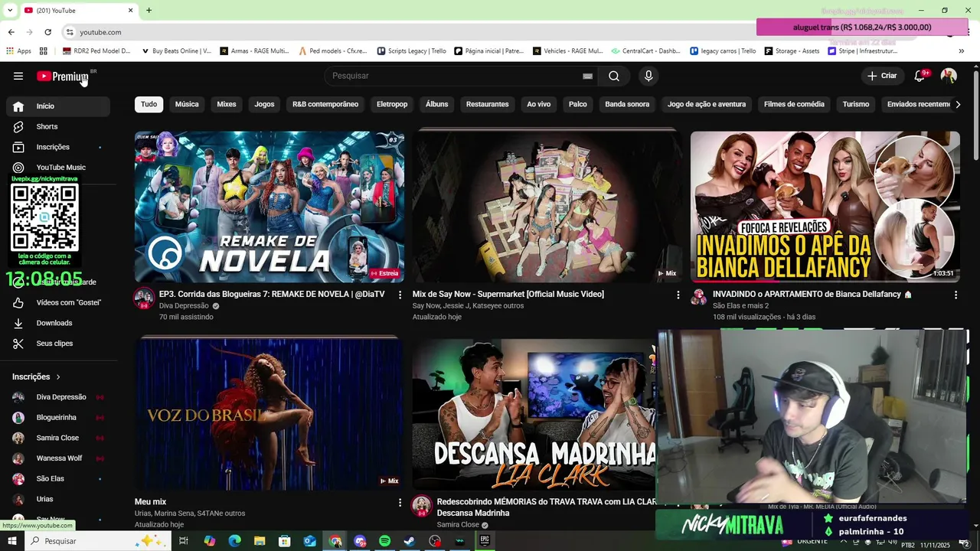Select Jogo de ação e aventura chip
Image resolution: width=980 pixels, height=551 pixels.
[707, 104]
